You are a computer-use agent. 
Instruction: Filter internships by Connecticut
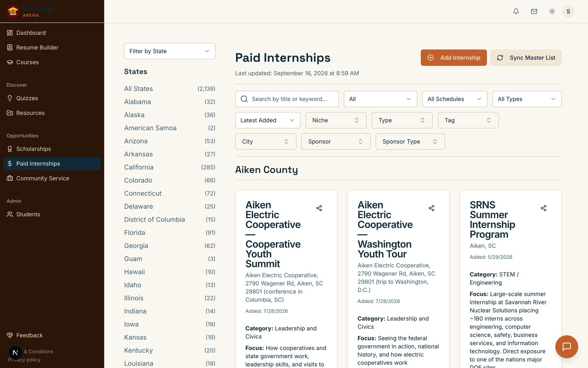coord(170,193)
